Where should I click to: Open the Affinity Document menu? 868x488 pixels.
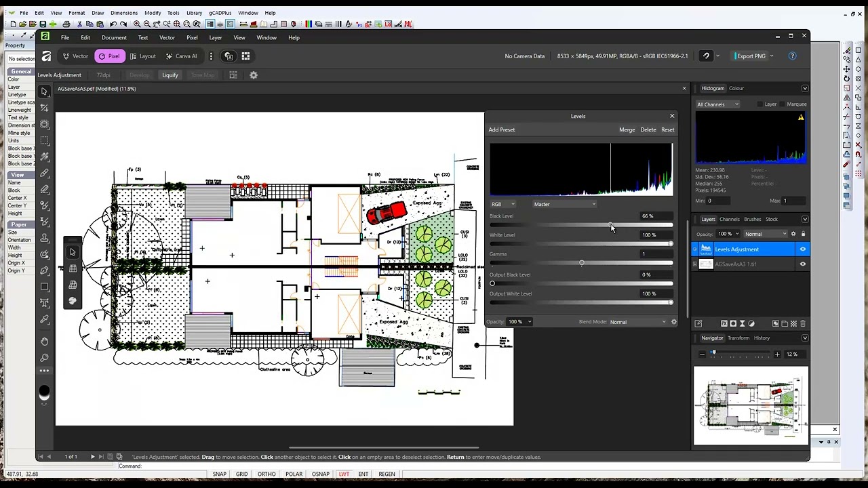click(x=114, y=37)
